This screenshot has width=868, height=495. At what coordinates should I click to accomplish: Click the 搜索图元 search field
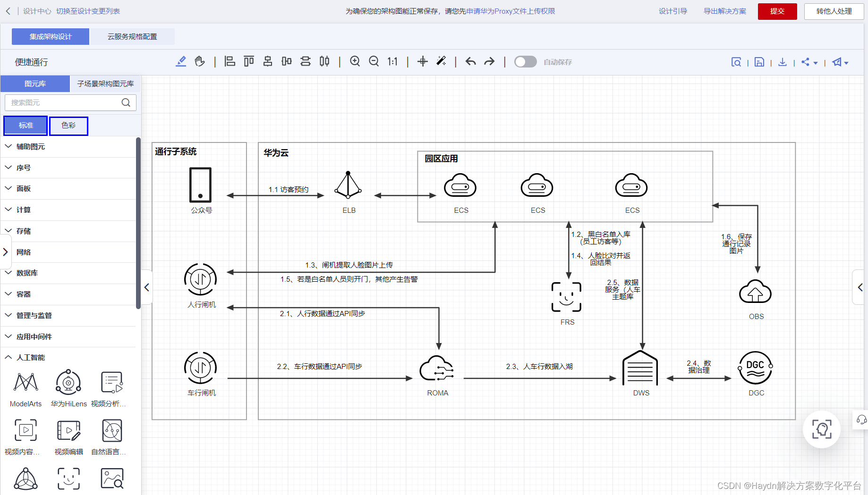point(70,102)
